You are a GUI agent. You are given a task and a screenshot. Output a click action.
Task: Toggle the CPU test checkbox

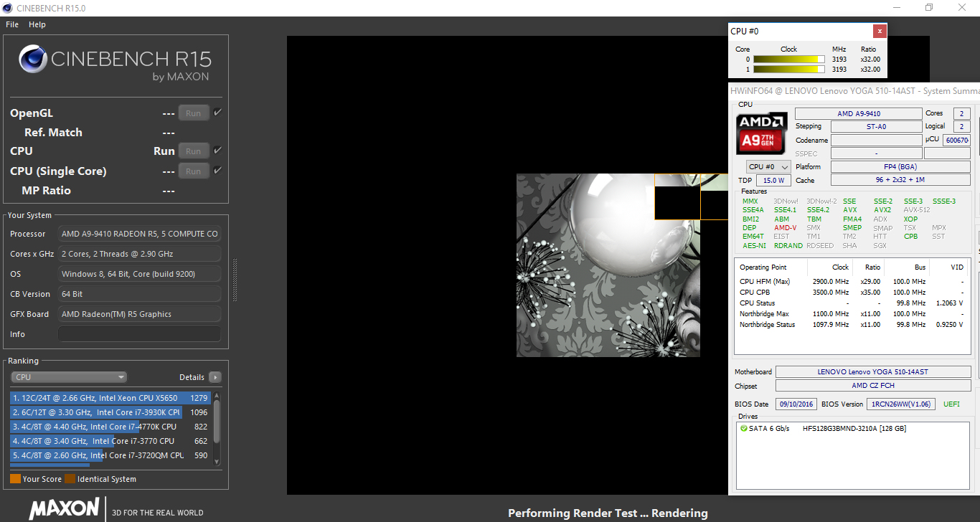pos(217,151)
